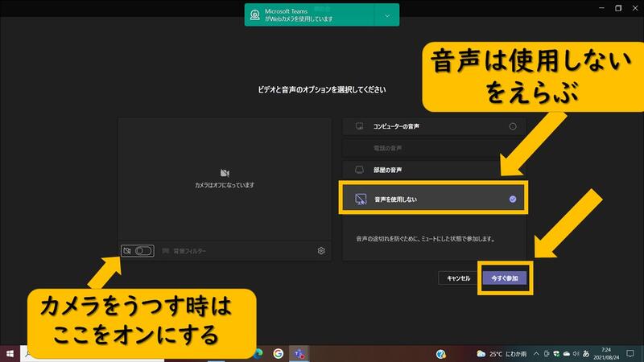Image resolution: width=644 pixels, height=362 pixels.
Task: Open Google Chrome from the taskbar
Action: pyautogui.click(x=279, y=353)
